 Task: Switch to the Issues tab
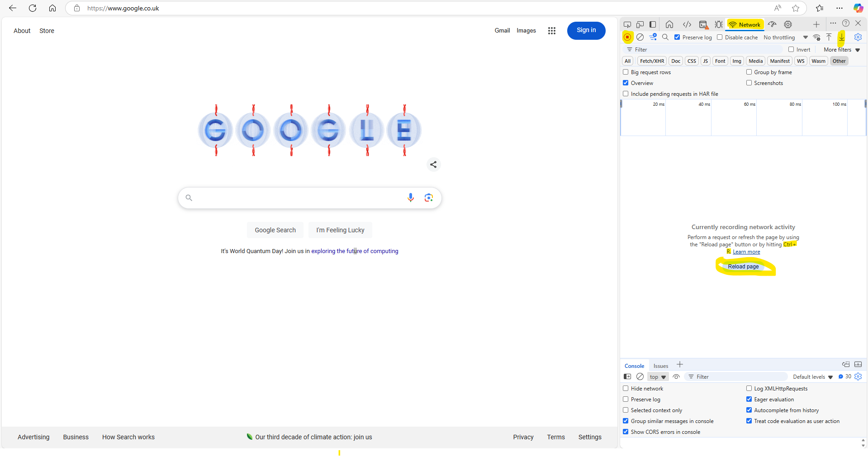pos(660,366)
